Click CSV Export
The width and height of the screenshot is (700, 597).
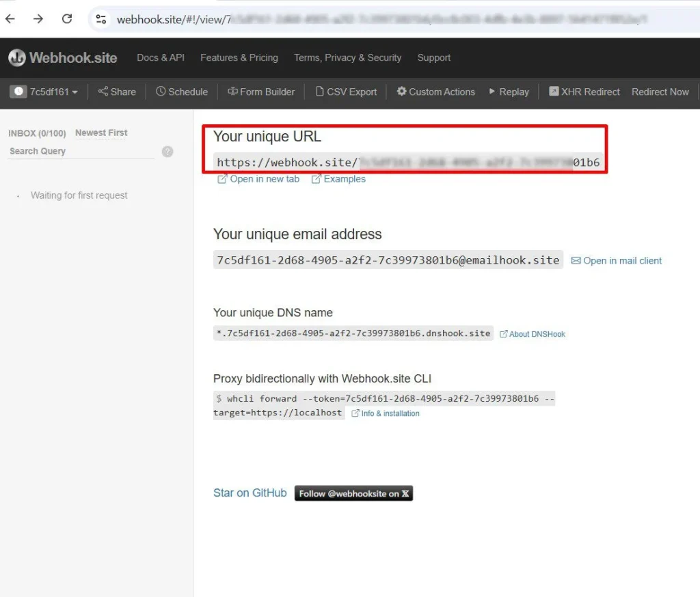[x=346, y=92]
